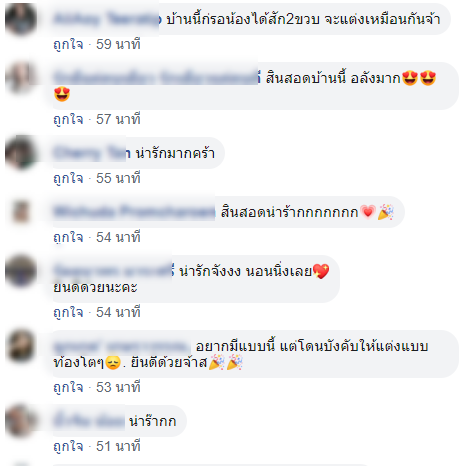Like the น่ารักมากคร้า comment
The height and width of the screenshot is (466, 467).
tap(68, 178)
